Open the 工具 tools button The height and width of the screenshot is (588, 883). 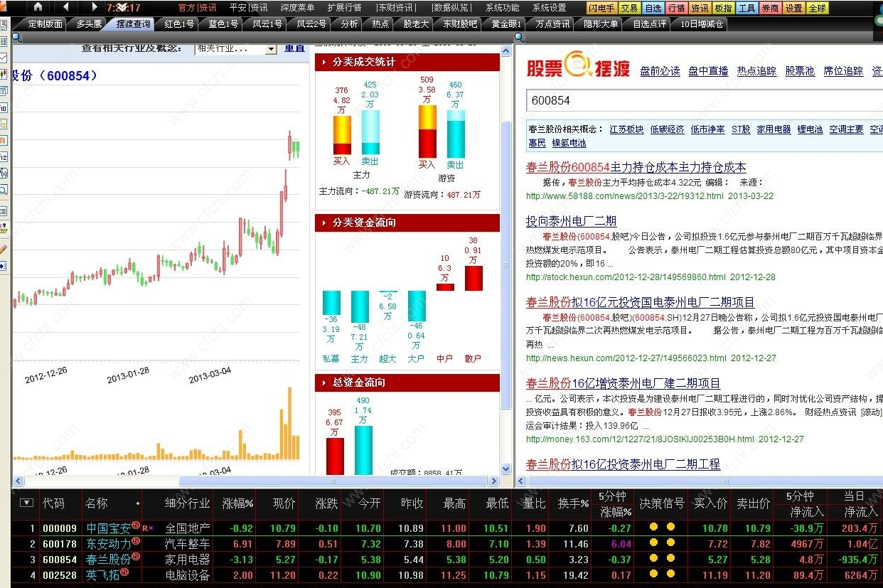click(746, 8)
